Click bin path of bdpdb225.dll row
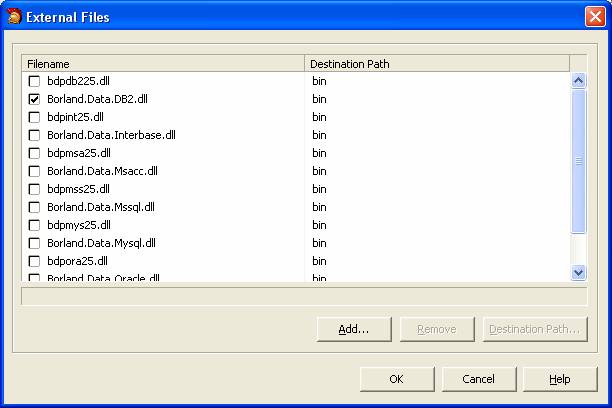Image resolution: width=612 pixels, height=408 pixels. point(319,81)
